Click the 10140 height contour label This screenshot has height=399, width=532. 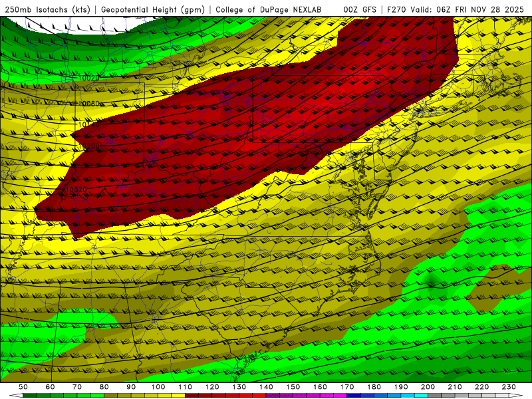point(89,124)
